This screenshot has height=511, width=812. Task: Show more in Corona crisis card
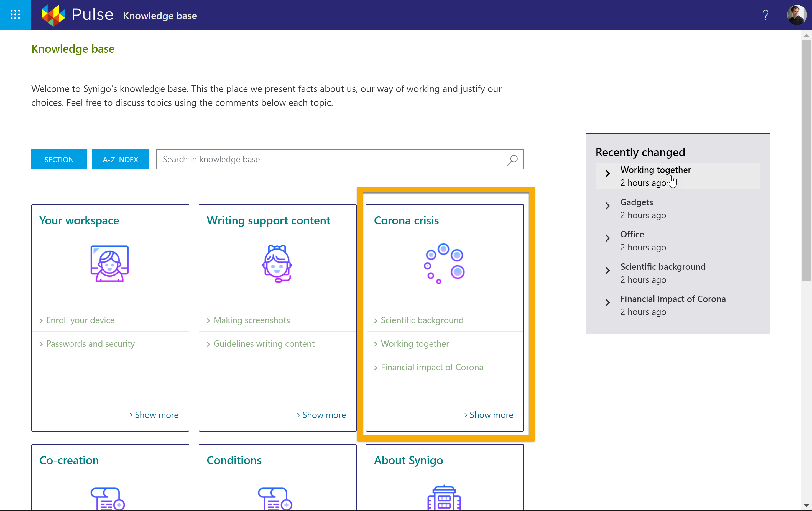[x=487, y=415]
